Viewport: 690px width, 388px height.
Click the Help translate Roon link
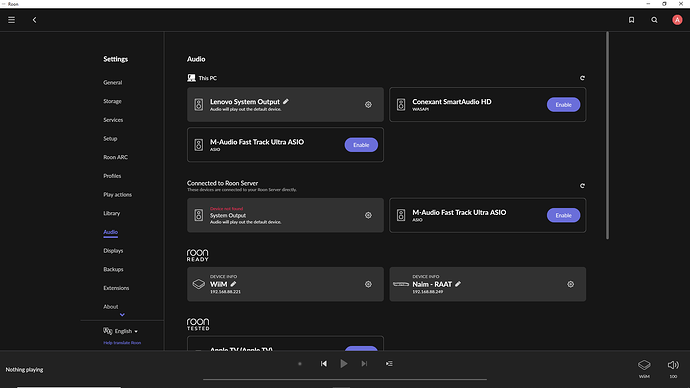(x=122, y=343)
